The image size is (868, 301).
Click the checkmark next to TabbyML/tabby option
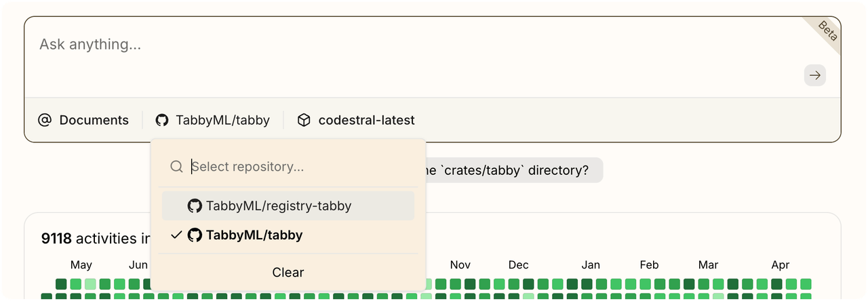(176, 235)
